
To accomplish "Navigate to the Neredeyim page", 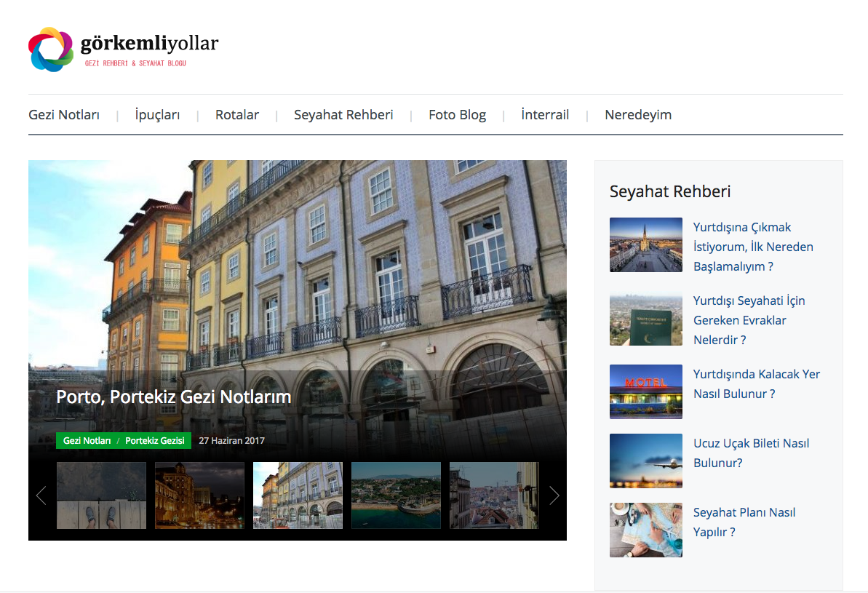I will [x=638, y=114].
